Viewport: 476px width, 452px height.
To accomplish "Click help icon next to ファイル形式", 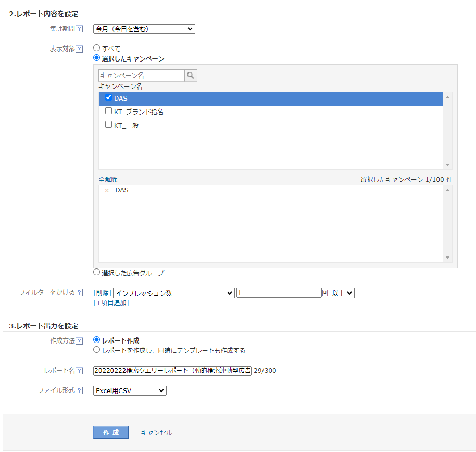I will click(80, 390).
